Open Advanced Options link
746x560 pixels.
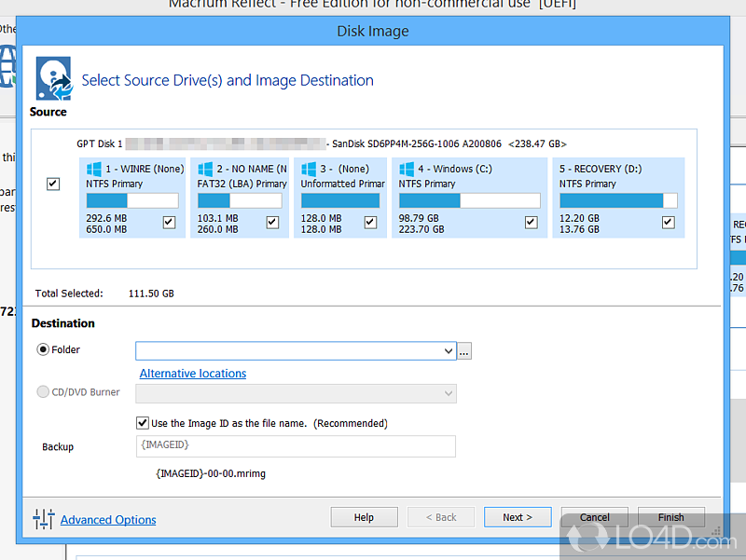[108, 520]
